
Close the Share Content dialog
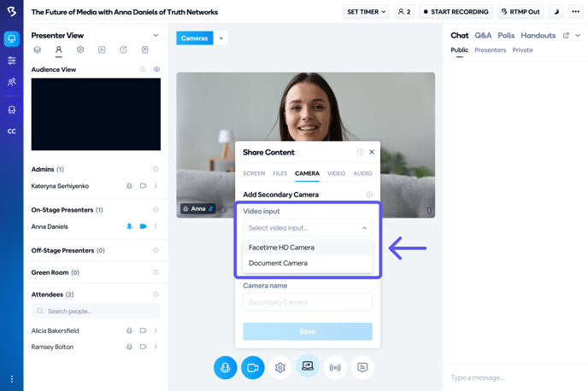[372, 152]
